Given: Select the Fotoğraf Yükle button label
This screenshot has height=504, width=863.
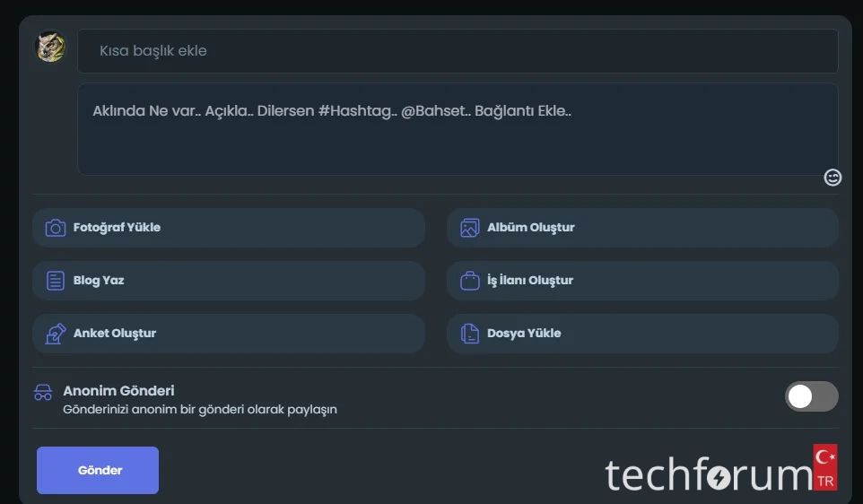Looking at the screenshot, I should [x=117, y=228].
